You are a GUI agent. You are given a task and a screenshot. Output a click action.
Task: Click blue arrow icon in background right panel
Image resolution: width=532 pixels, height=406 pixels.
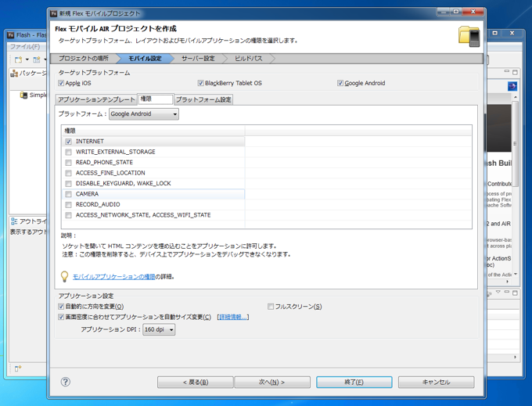click(x=512, y=86)
